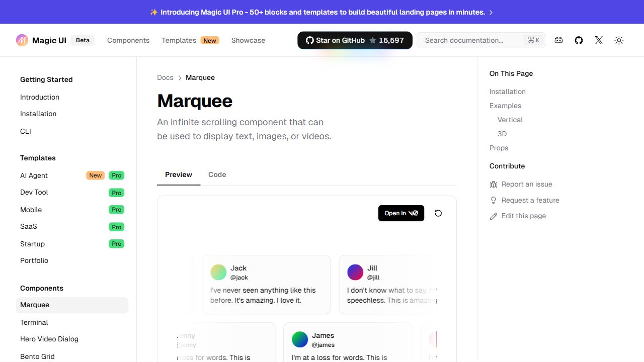Click the Magic UI Pro announcement banner text
Viewport: 644px width, 362px height.
[x=323, y=12]
